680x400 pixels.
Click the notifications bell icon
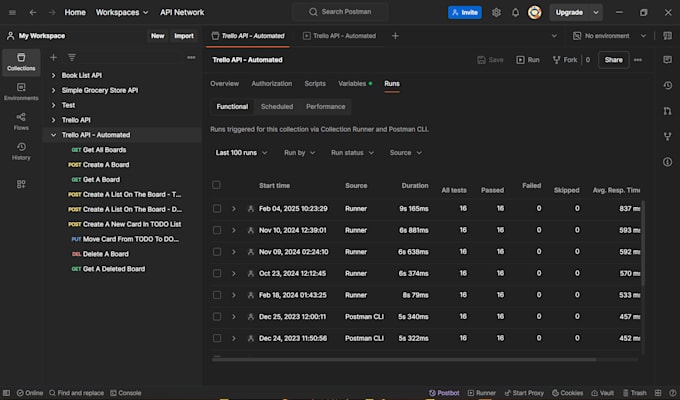point(515,12)
